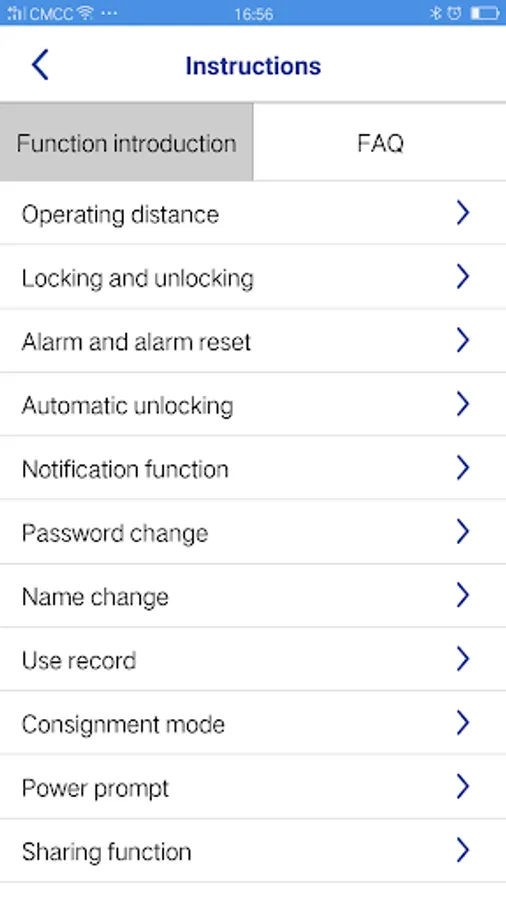Tap the Bluetooth icon in status bar
This screenshot has width=506, height=900.
click(435, 13)
